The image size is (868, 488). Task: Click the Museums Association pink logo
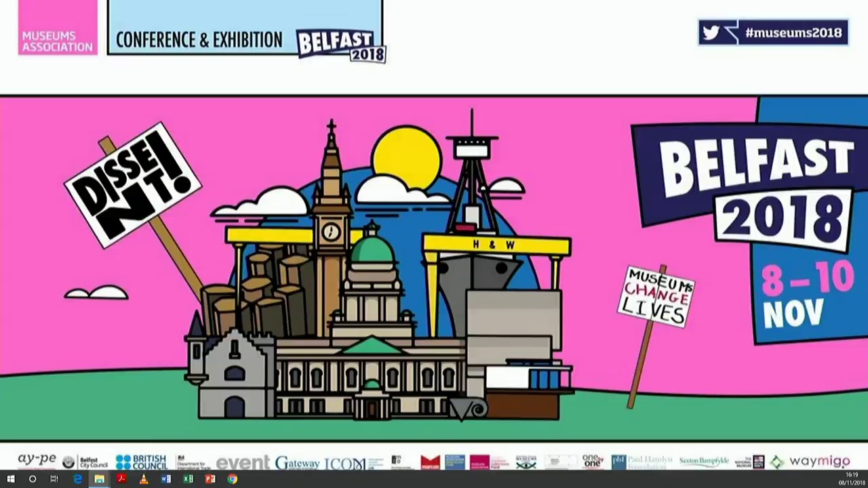pyautogui.click(x=58, y=28)
